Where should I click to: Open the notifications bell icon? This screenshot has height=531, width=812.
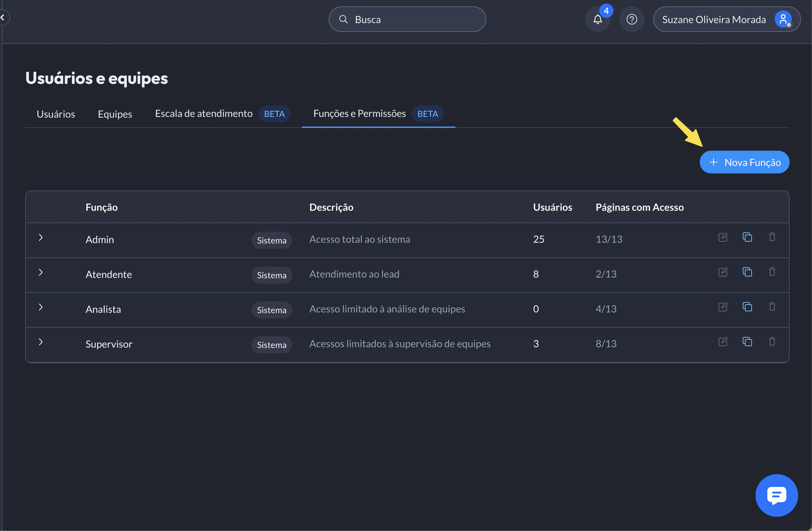point(598,20)
